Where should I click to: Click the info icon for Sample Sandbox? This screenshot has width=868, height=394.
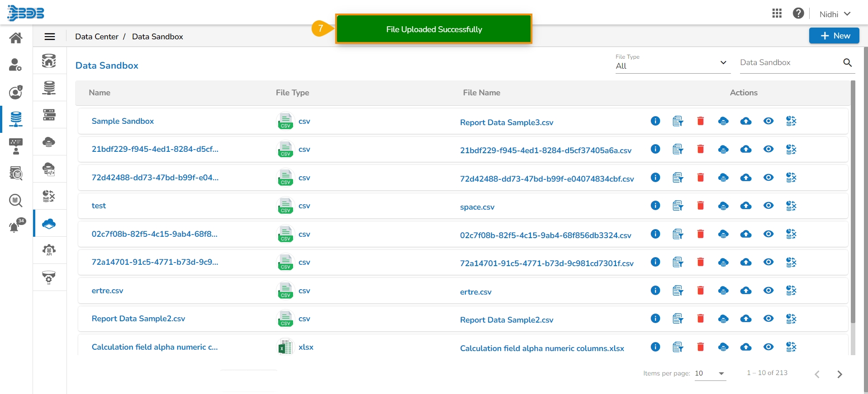tap(655, 121)
